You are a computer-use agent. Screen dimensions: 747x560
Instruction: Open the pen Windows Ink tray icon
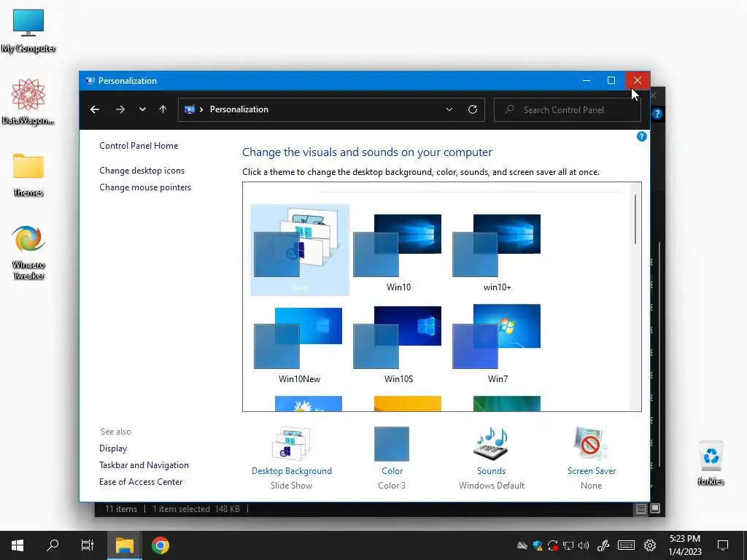coord(603,545)
